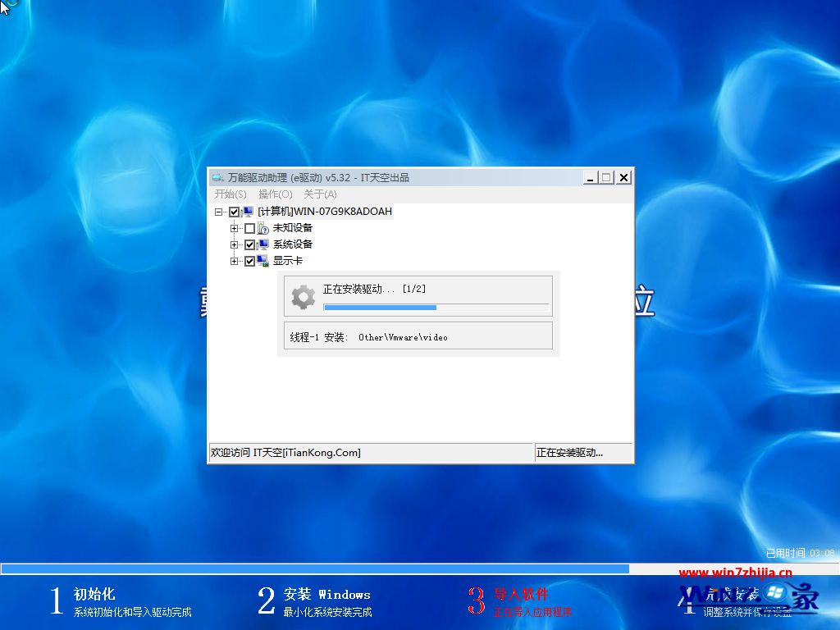Select the 显示卡 label

[x=288, y=261]
